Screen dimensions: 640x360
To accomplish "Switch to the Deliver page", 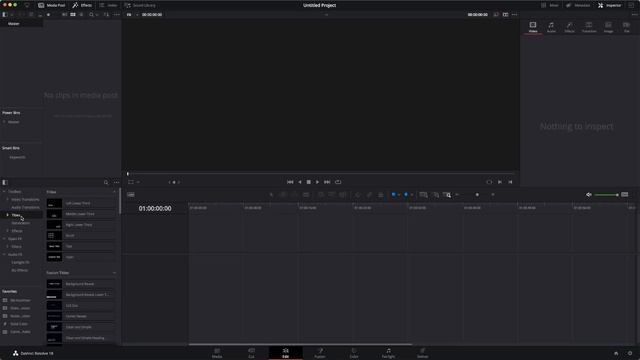I will [422, 353].
